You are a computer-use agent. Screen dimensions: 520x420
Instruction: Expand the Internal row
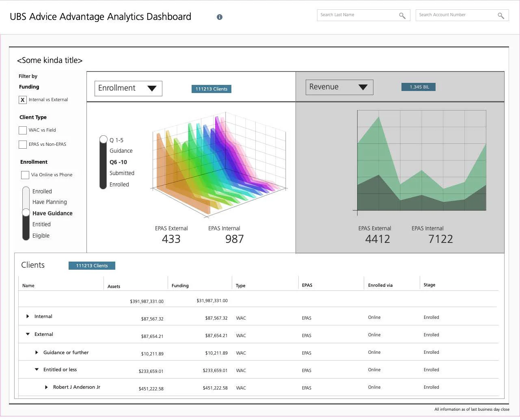[x=28, y=316]
